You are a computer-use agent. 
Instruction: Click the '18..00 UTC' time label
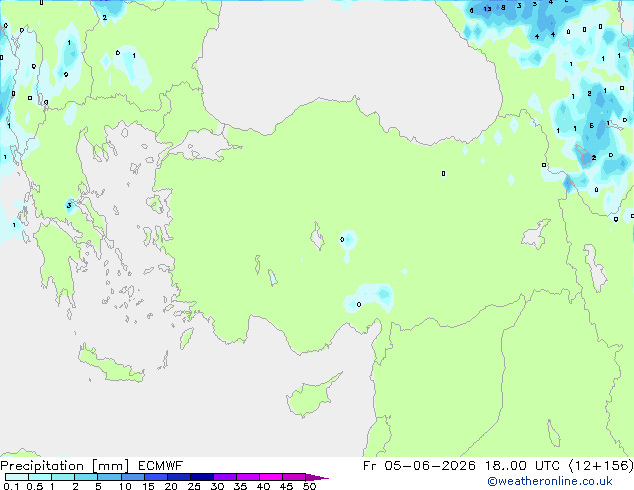point(522,466)
